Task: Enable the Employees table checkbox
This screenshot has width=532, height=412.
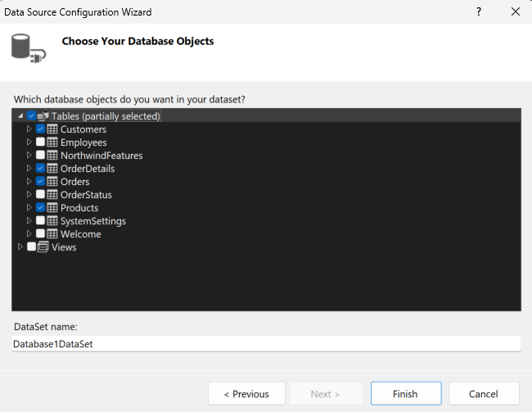Action: coord(40,143)
